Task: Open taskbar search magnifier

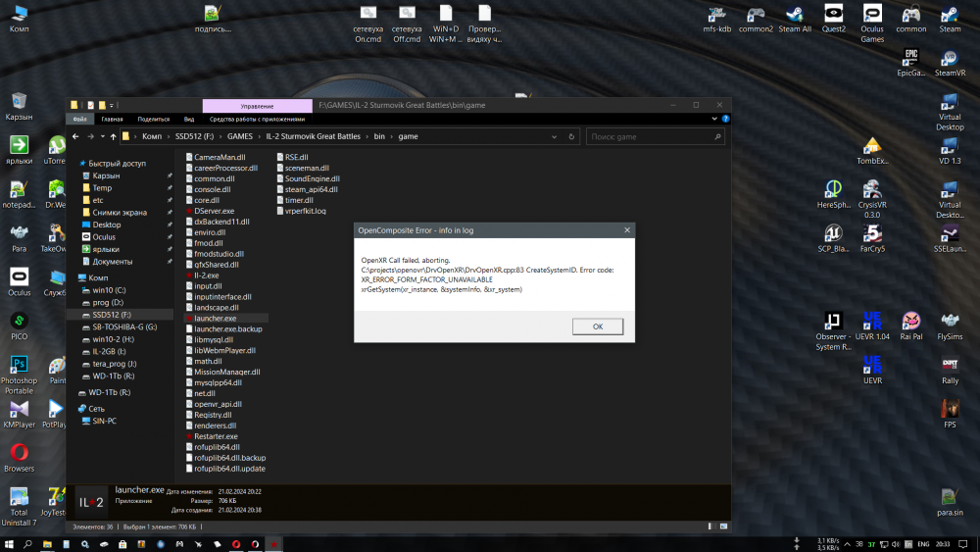Action: pos(27,544)
